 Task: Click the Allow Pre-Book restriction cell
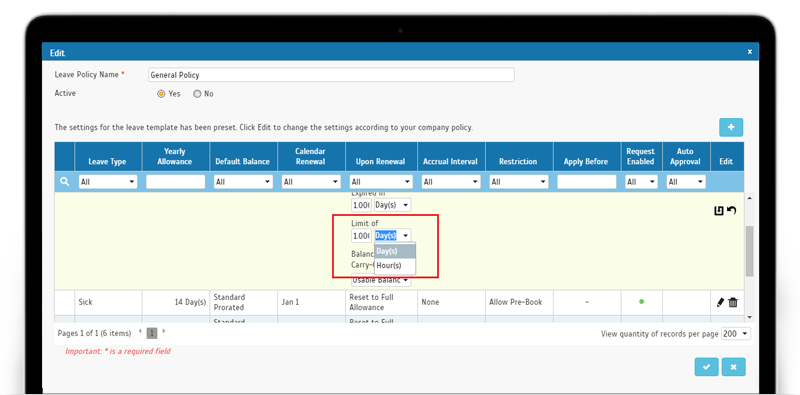coord(519,302)
